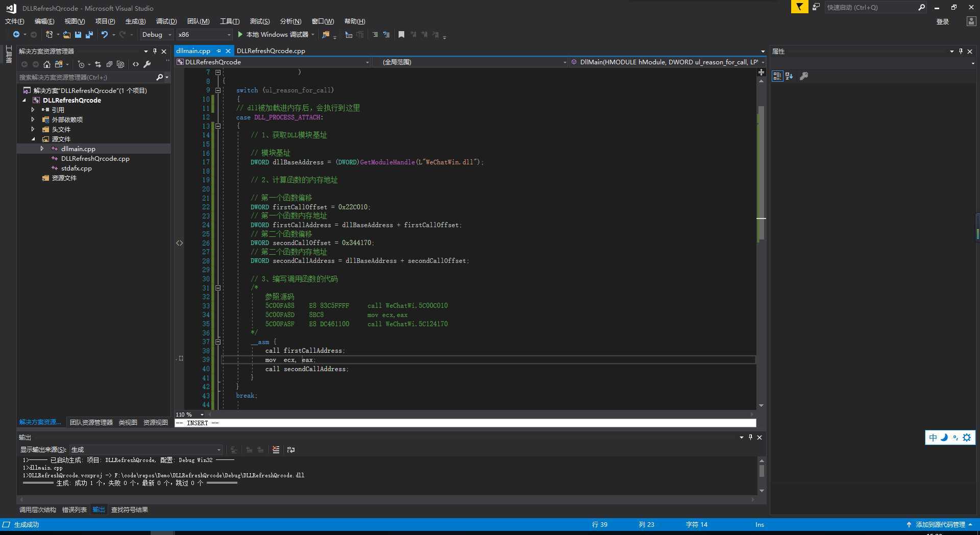The width and height of the screenshot is (980, 535).
Task: Toggle pin on the dllmain.cpp tab
Action: coord(218,51)
